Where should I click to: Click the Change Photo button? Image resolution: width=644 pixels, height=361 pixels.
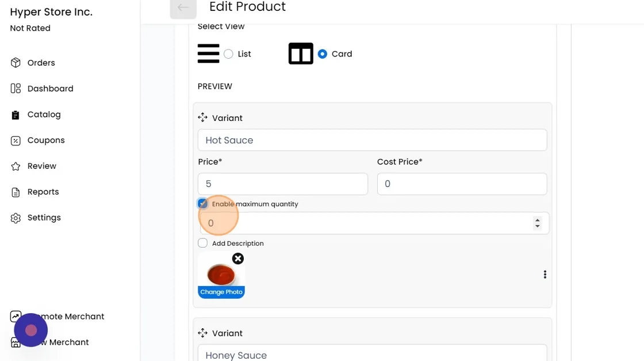pos(221,292)
